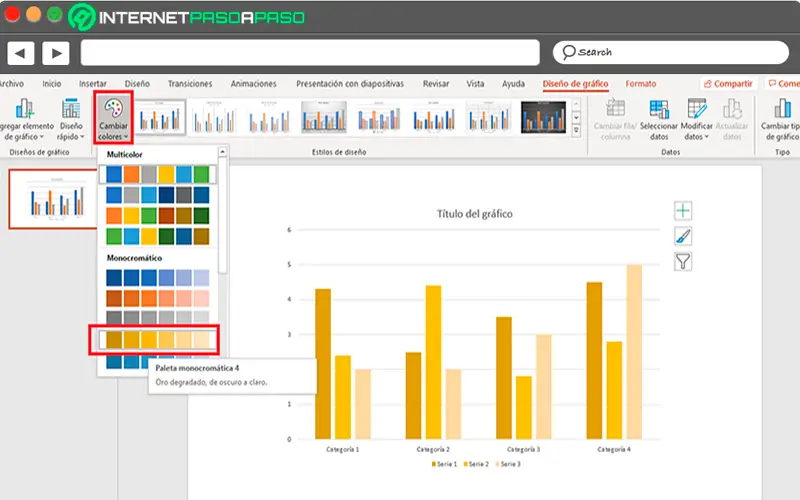Click the Comentarios button
Screen dimensions: 800x500
[783, 84]
